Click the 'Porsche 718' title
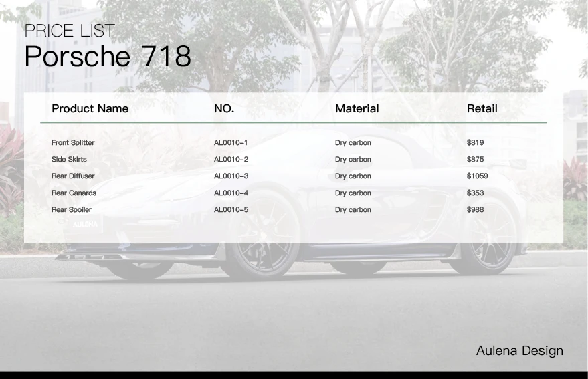This screenshot has height=379, width=588. pos(108,56)
